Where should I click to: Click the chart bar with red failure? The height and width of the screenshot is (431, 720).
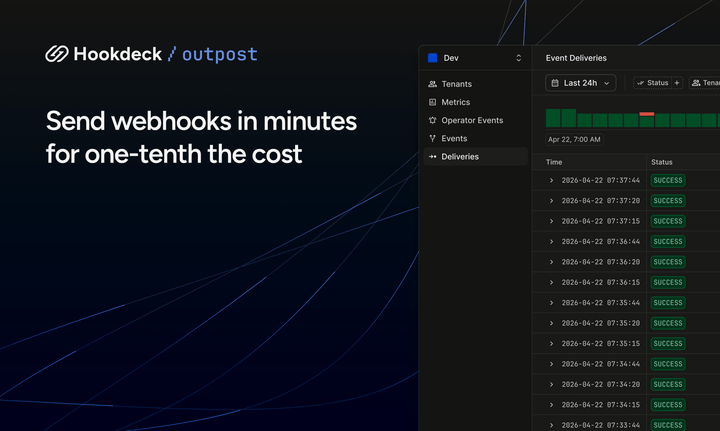click(647, 119)
